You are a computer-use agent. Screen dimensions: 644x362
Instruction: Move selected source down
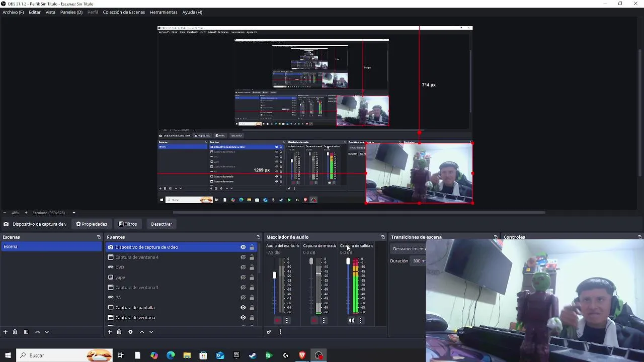pos(151,332)
